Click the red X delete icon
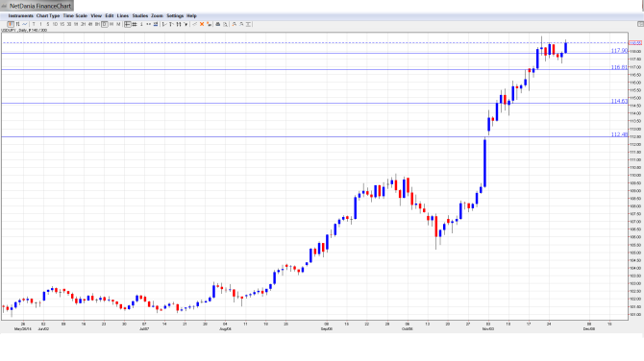The width and height of the screenshot is (644, 361). [x=202, y=24]
